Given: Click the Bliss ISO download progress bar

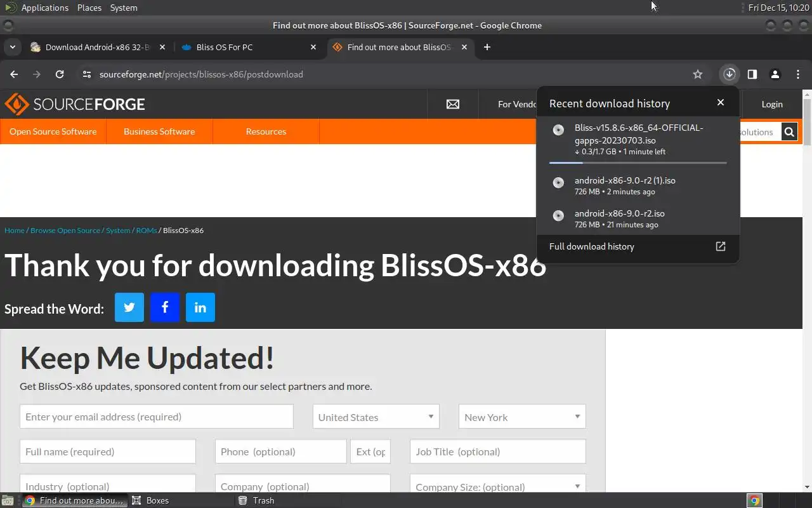Looking at the screenshot, I should [638, 163].
